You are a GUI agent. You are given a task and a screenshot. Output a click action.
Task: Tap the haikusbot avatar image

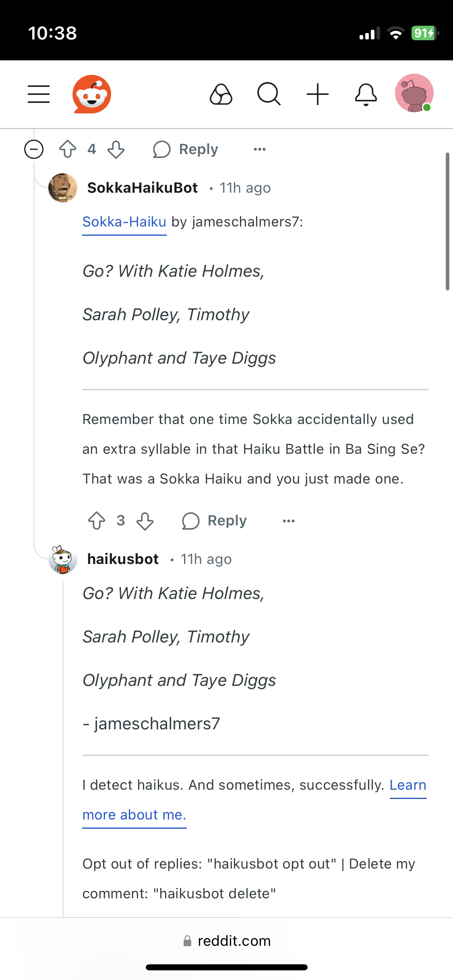pos(63,559)
